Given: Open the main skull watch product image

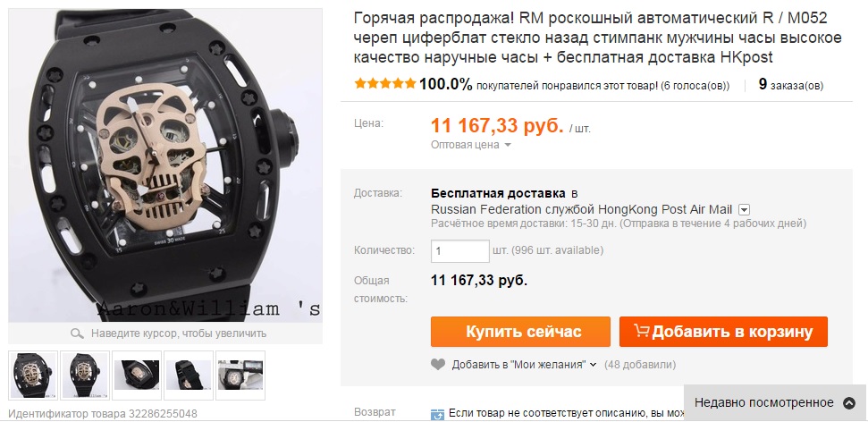Looking at the screenshot, I should [x=165, y=165].
